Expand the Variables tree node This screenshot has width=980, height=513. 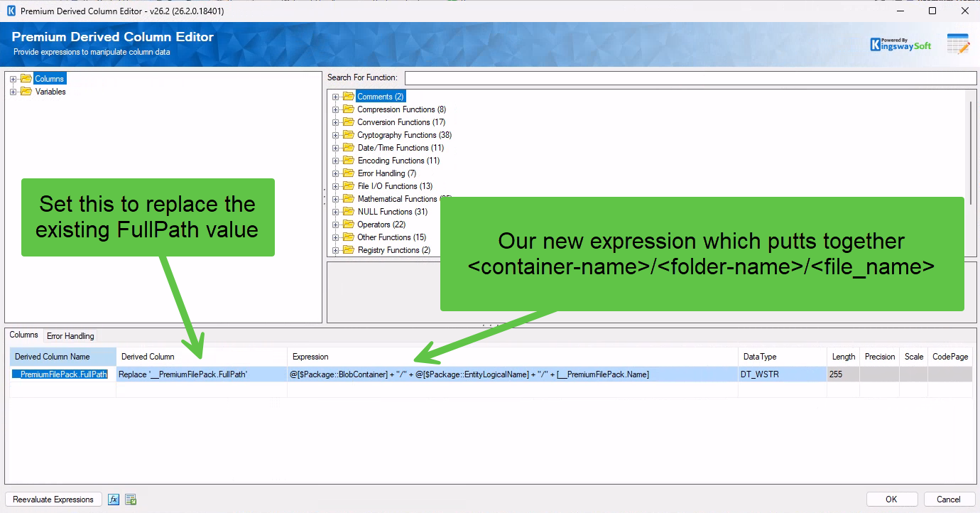[x=13, y=92]
